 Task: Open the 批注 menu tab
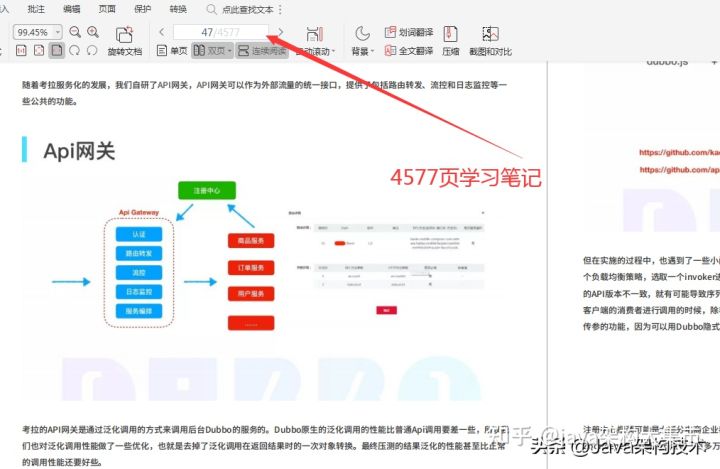click(x=36, y=9)
